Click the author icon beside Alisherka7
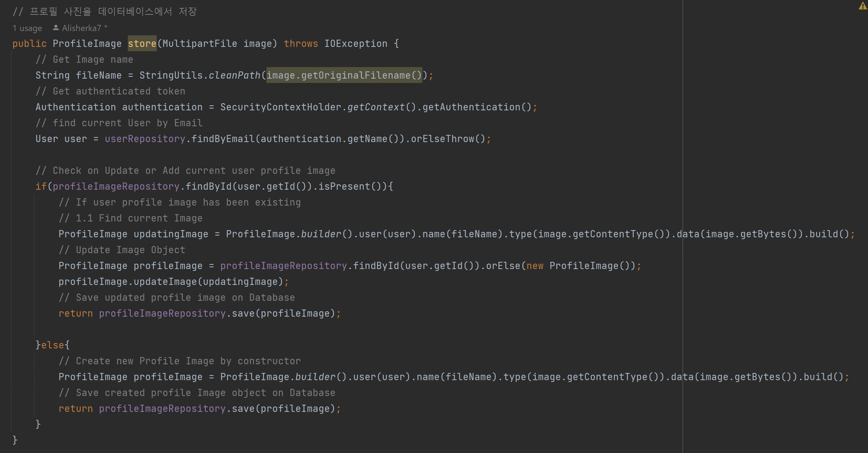The image size is (868, 453). (55, 27)
